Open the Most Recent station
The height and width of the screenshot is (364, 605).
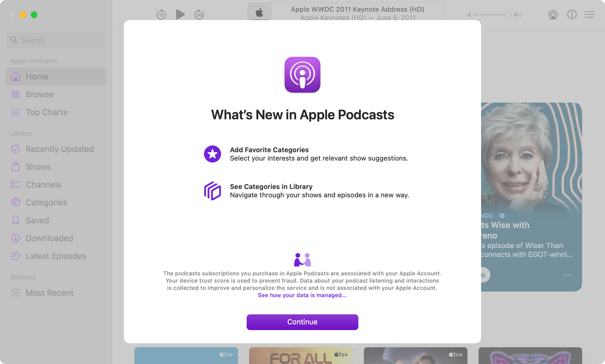pos(56,293)
